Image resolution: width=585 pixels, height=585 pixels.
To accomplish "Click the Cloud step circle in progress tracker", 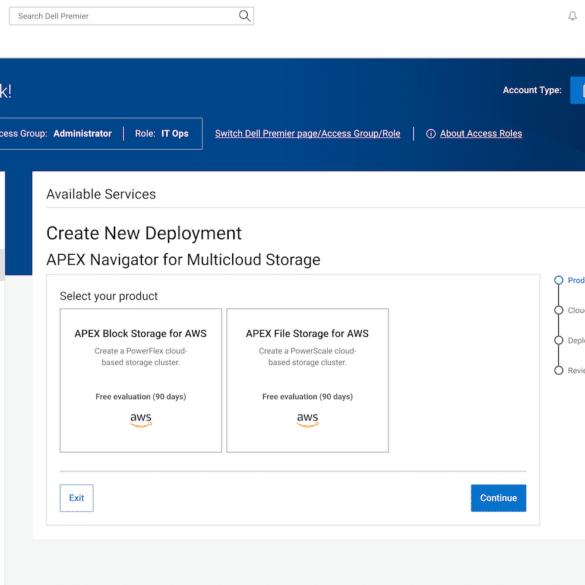I will coord(559,310).
